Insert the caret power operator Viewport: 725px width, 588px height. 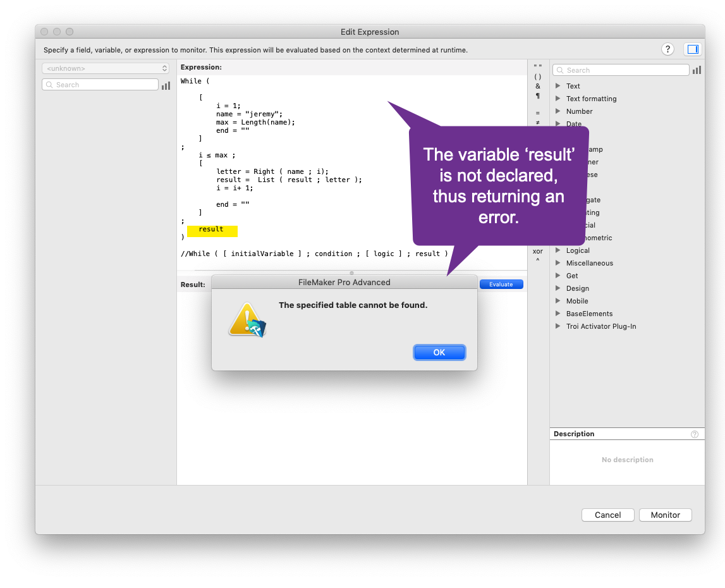coord(538,260)
